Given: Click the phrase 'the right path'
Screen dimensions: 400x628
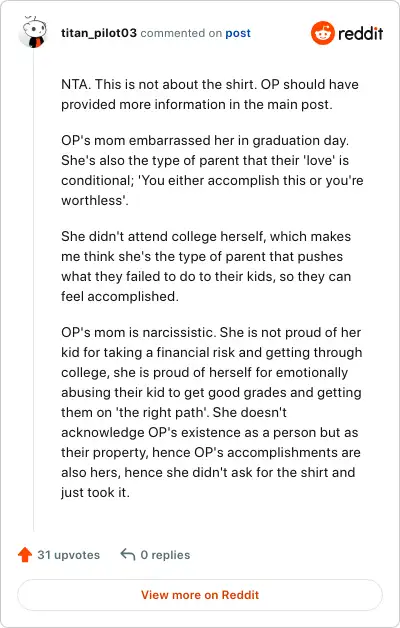Looking at the screenshot, I should (162, 412).
